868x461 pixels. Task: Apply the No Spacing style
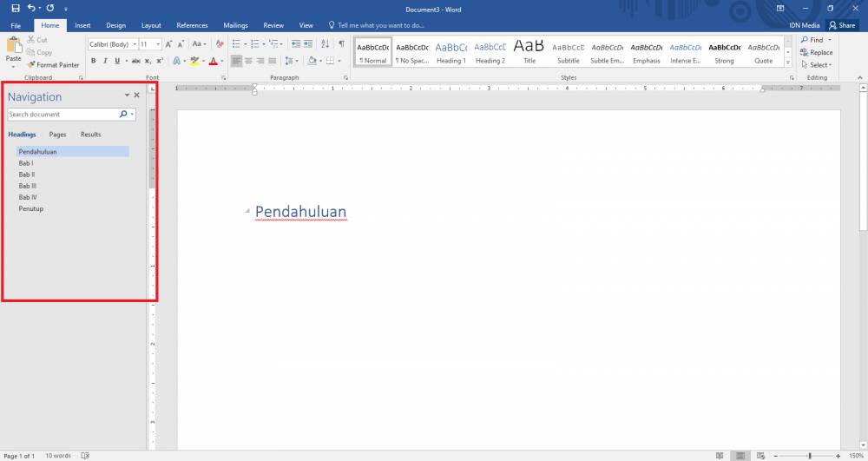pos(411,53)
